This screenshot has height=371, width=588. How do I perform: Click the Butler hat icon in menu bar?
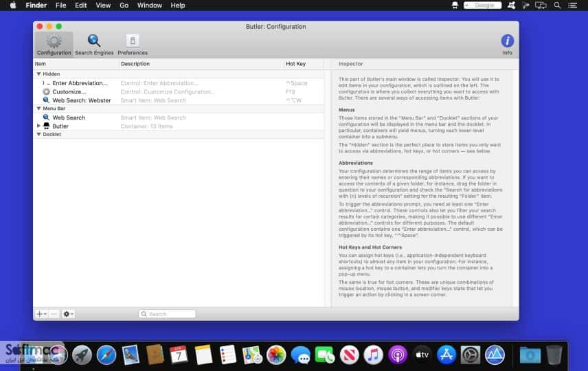455,5
